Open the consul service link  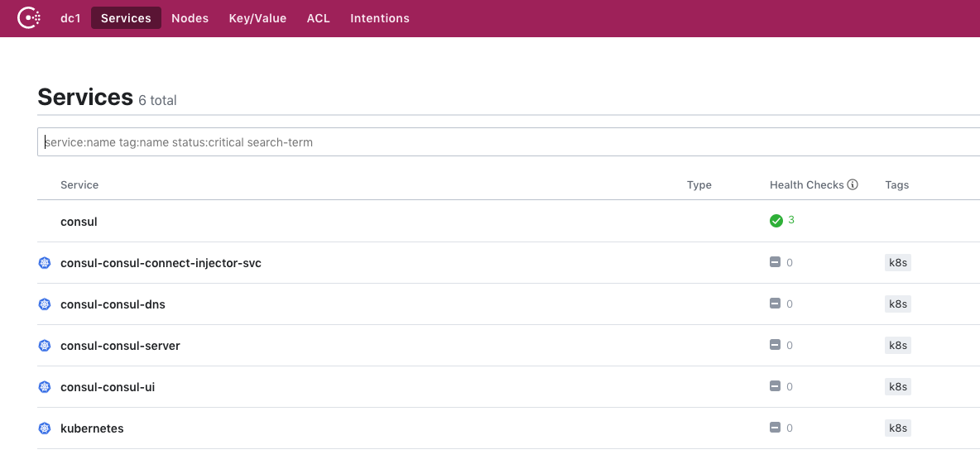point(79,222)
